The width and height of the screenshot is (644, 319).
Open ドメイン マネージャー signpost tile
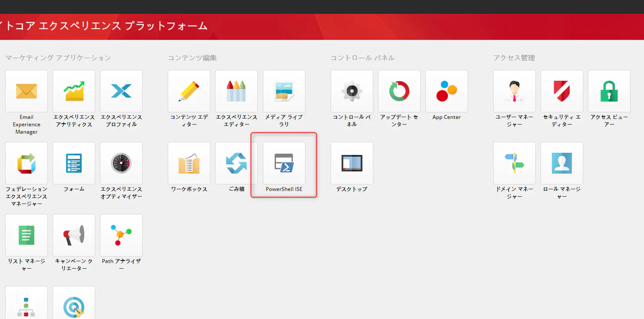click(515, 163)
